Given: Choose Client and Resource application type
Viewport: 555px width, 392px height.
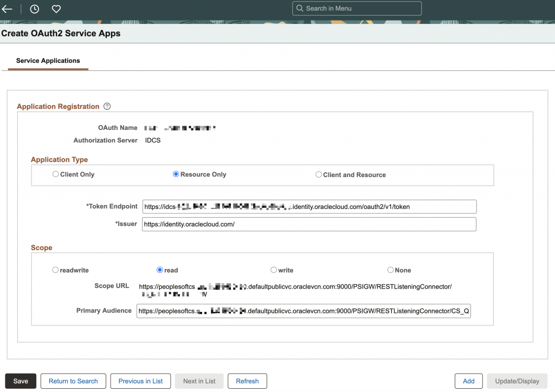Looking at the screenshot, I should 319,174.
